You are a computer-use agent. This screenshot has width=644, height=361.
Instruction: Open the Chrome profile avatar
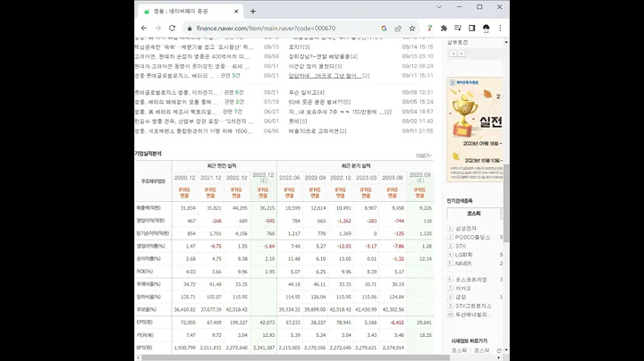click(486, 29)
